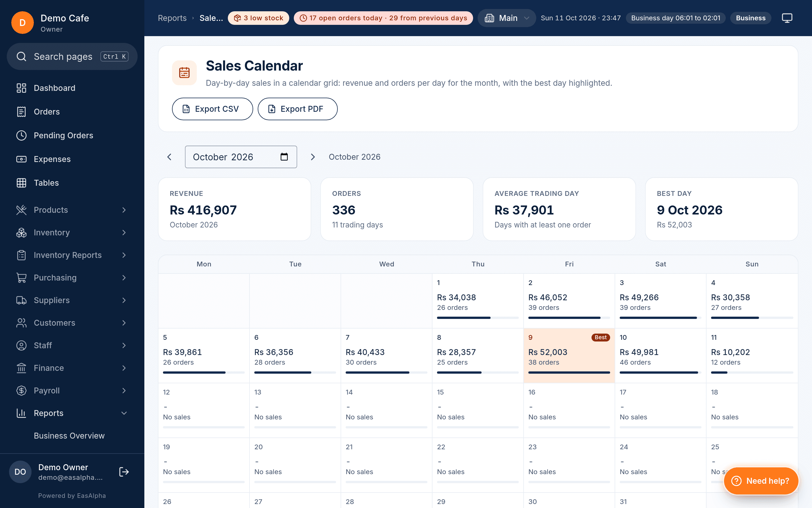Expand the Payroll section
The height and width of the screenshot is (508, 812).
point(72,390)
